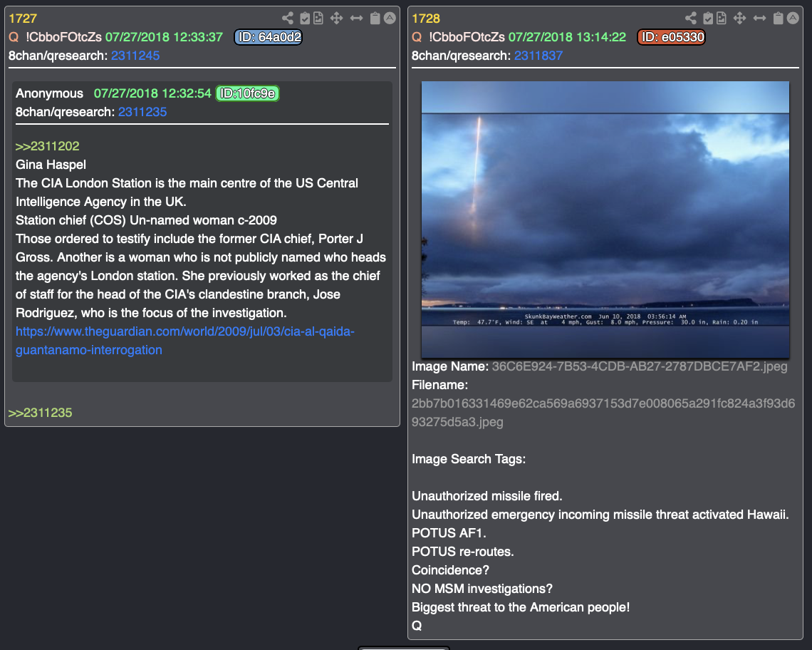The width and height of the screenshot is (812, 650).
Task: Click the line 'Unauthorized missile fired.'
Action: tap(486, 496)
